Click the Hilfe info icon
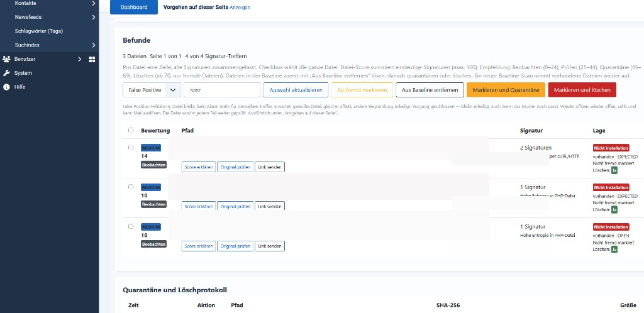Image resolution: width=644 pixels, height=313 pixels. click(6, 87)
